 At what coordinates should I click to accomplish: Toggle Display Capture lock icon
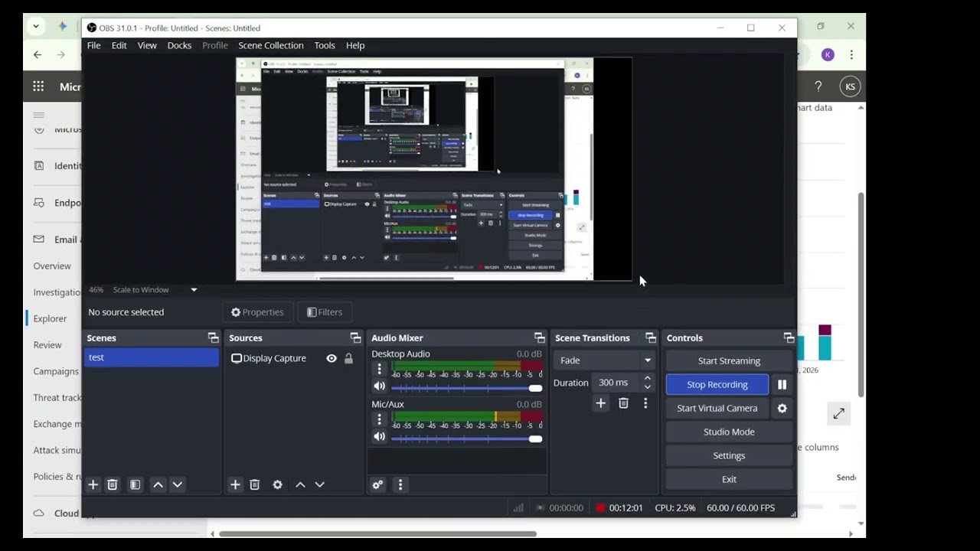pyautogui.click(x=348, y=358)
